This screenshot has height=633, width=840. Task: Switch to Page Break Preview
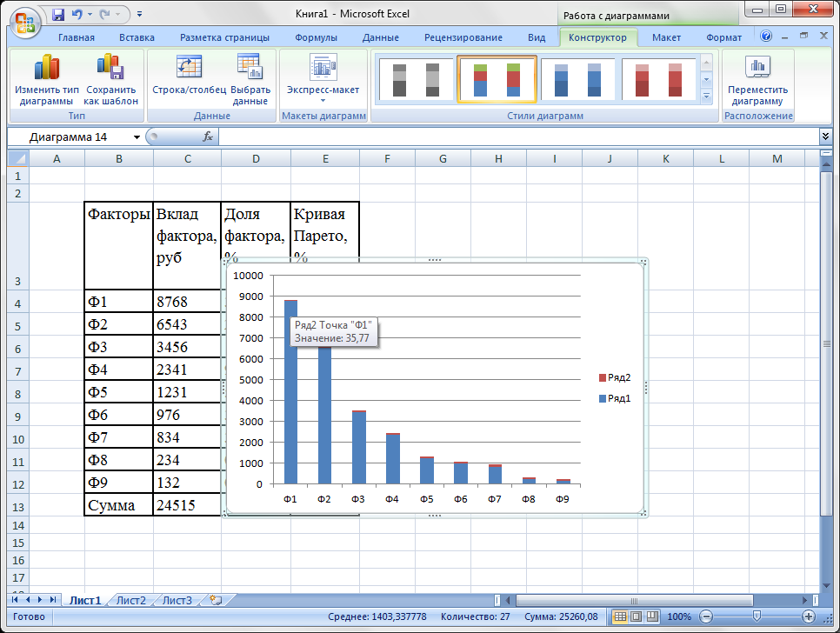pyautogui.click(x=652, y=616)
